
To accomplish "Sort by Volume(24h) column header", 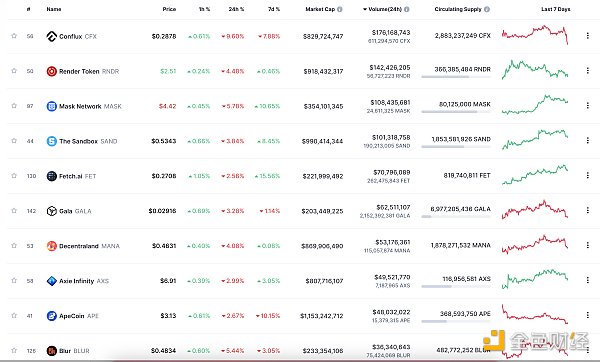I will pyautogui.click(x=385, y=9).
